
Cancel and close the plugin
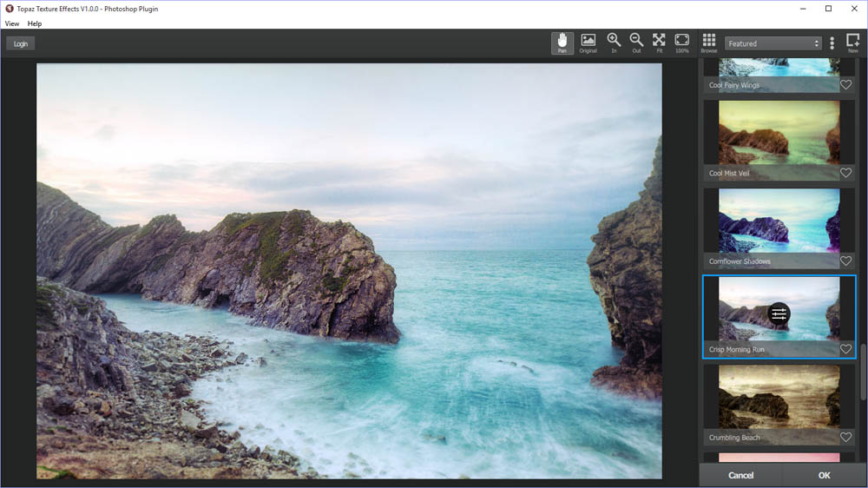[740, 475]
